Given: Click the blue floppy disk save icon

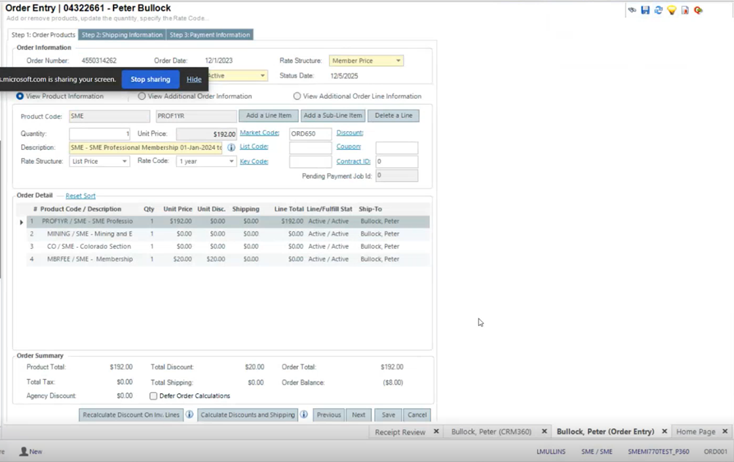Looking at the screenshot, I should click(x=645, y=10).
